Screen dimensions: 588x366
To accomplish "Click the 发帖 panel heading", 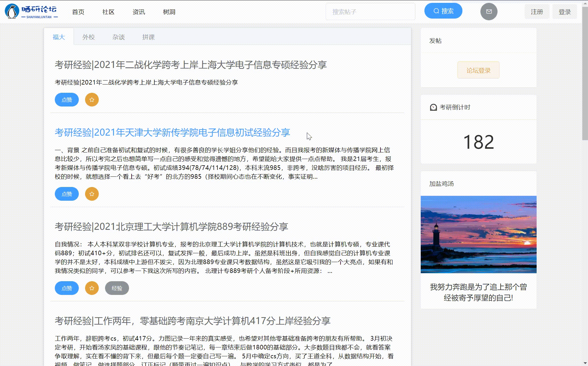I will point(435,41).
